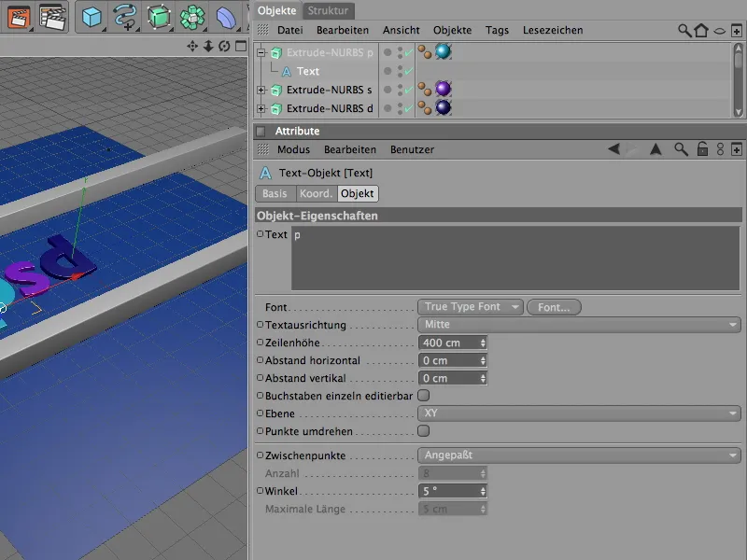The image size is (747, 560).
Task: Click the back arrow in the Attribute panel
Action: tap(613, 149)
